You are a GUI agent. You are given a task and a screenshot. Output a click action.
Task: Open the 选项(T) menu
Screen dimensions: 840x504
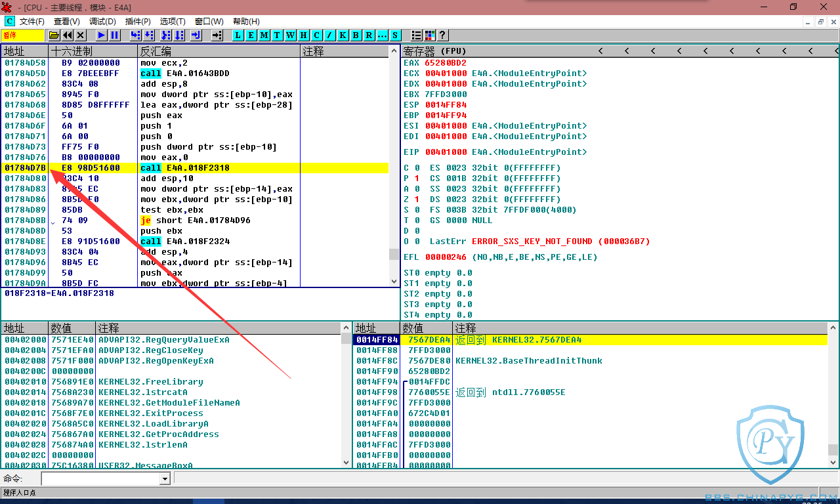pos(173,22)
